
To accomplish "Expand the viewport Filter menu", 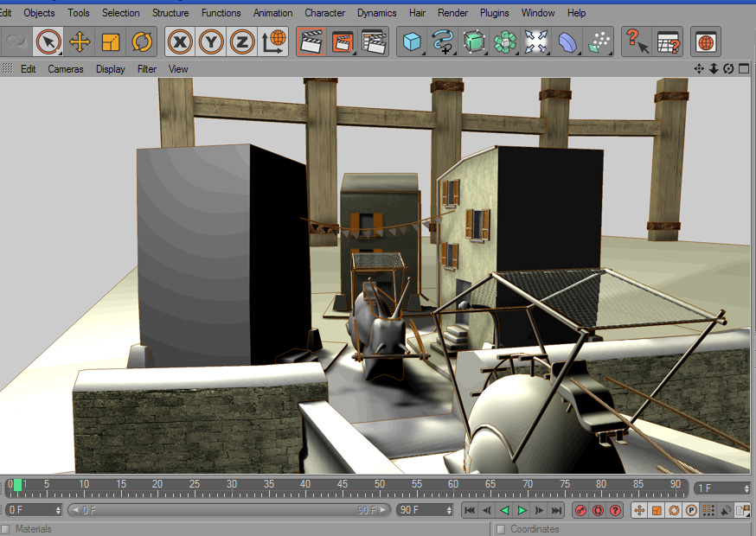I will point(146,69).
